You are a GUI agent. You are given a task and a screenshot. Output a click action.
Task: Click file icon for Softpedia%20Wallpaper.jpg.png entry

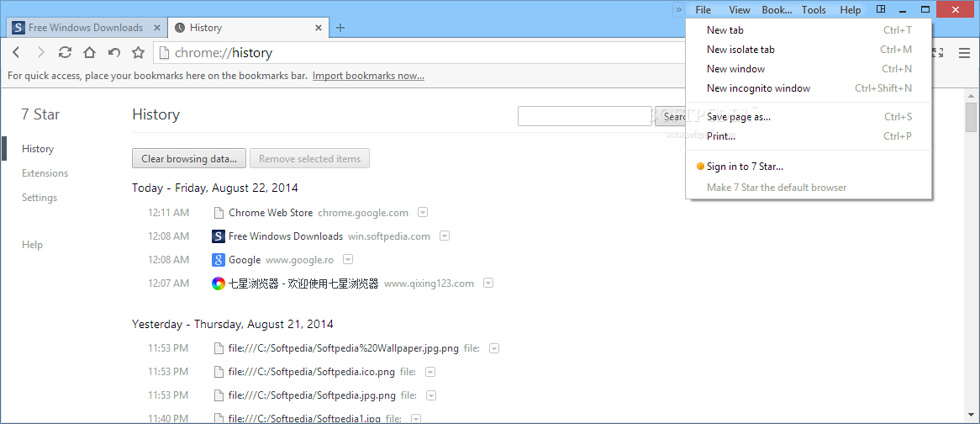coord(219,348)
